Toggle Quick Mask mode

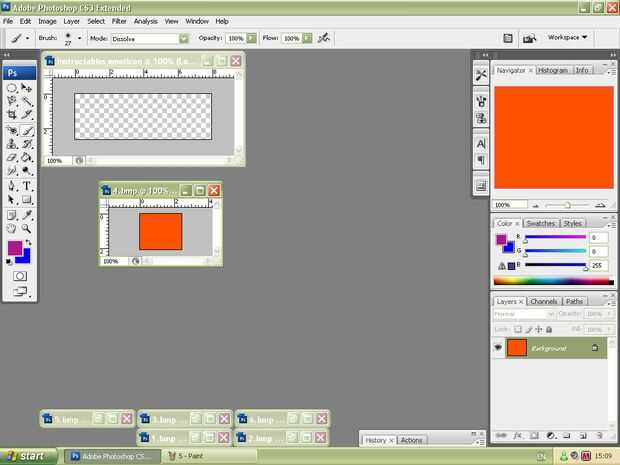point(20,276)
